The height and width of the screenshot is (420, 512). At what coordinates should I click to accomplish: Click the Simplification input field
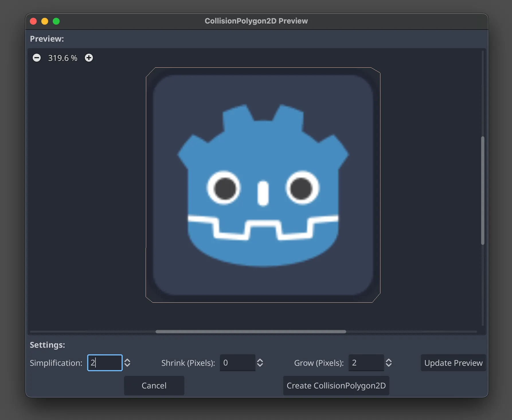click(105, 363)
